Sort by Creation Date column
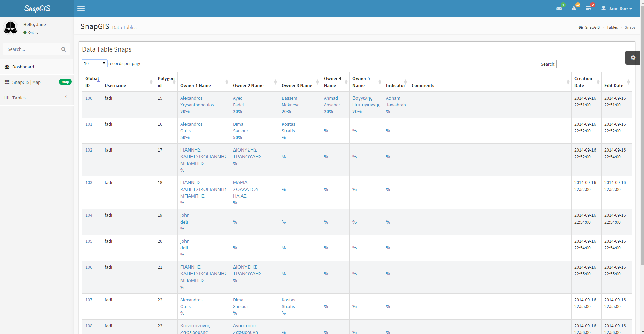This screenshot has height=334, width=644. coord(586,82)
